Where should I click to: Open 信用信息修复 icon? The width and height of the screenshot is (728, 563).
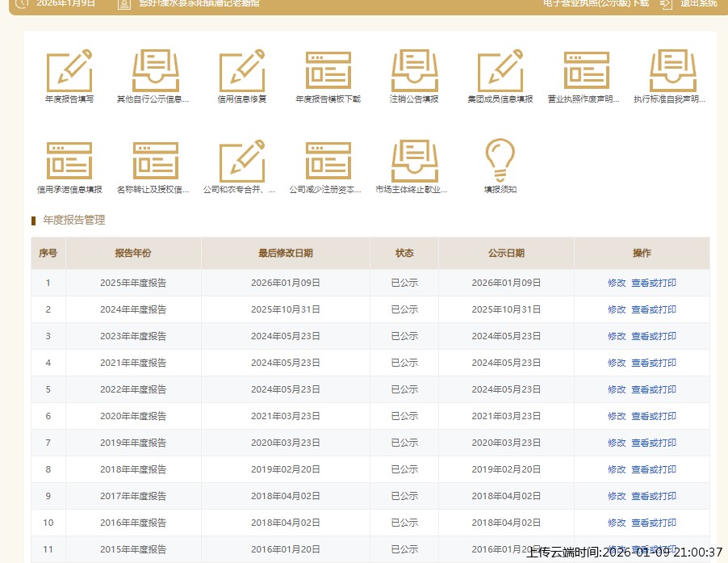click(242, 71)
